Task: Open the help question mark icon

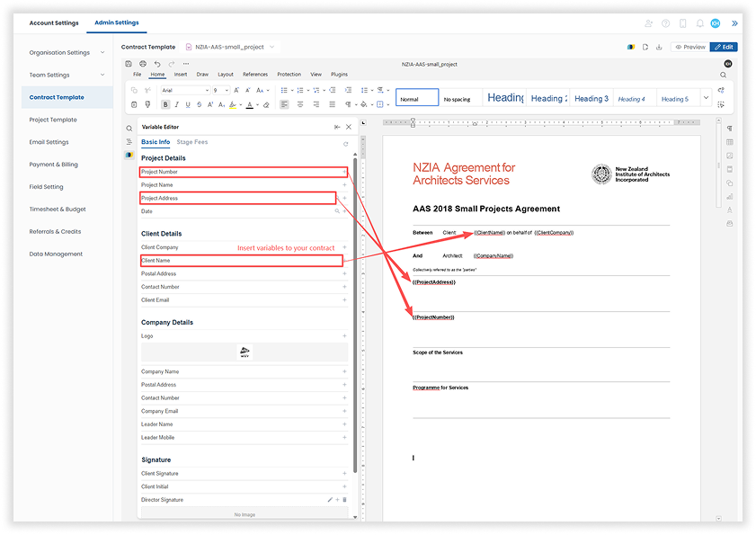Action: (x=666, y=23)
